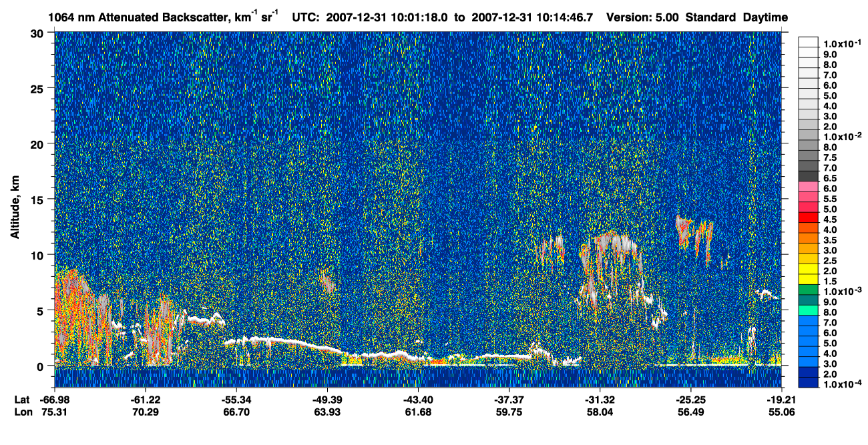Click the start time '2007-12-31 10:01:18.0'
This screenshot has height=445, width=868.
point(387,17)
